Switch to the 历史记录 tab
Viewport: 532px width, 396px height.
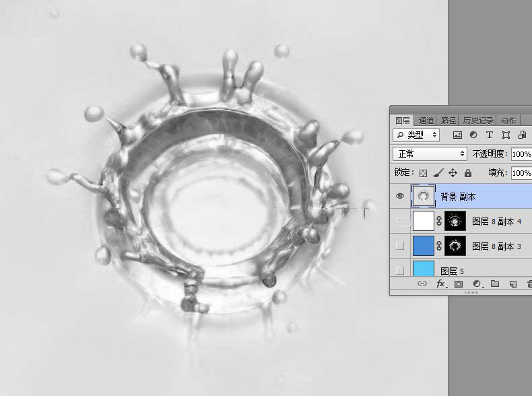478,121
